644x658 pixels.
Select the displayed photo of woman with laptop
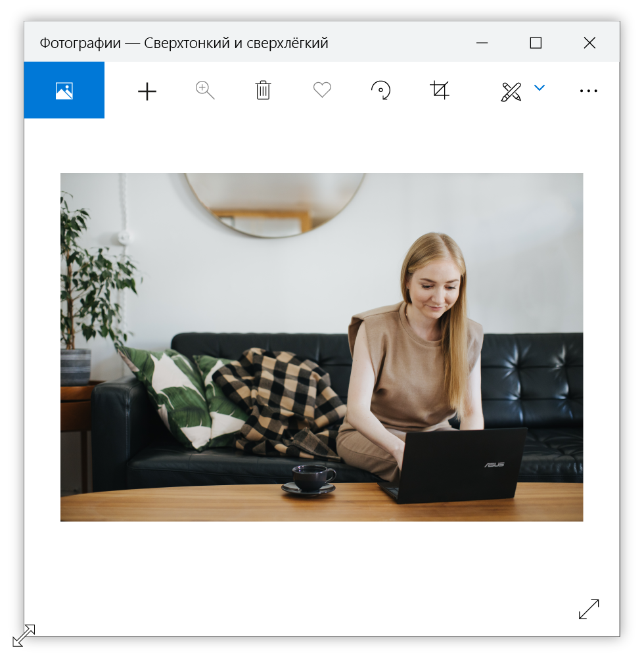click(x=322, y=347)
